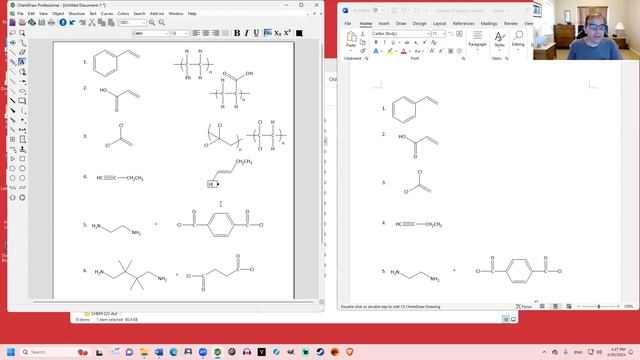The width and height of the screenshot is (640, 360).
Task: Toggle the Formula style button in ChemDraw
Action: point(268,33)
